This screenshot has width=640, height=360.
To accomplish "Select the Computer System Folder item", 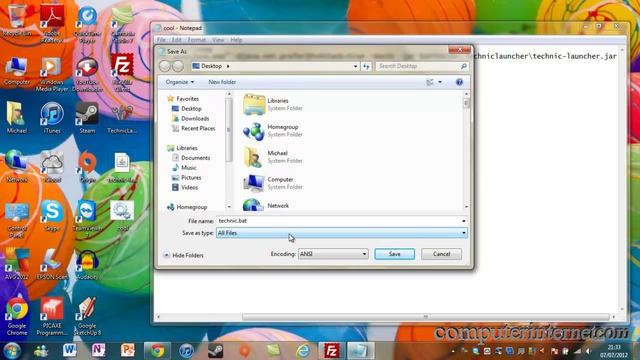I will (273, 183).
